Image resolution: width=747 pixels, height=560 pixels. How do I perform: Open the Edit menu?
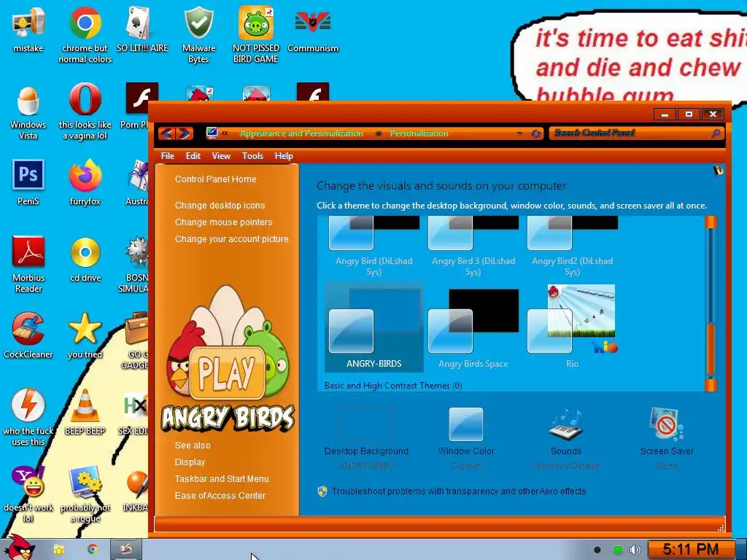[193, 156]
